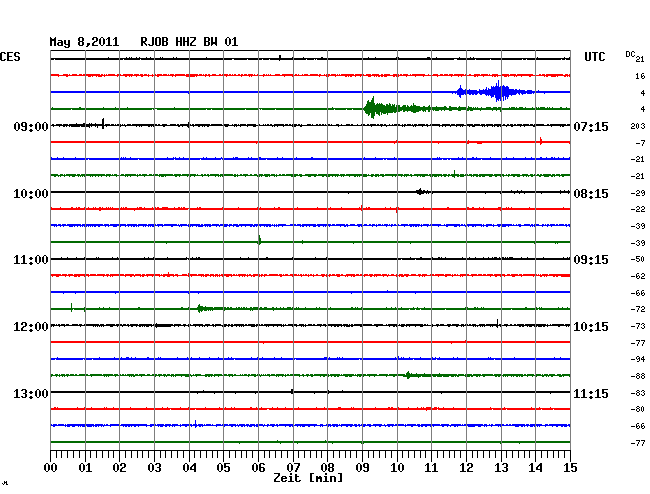Select the 08:15 UTC time label
The height and width of the screenshot is (494, 650).
[591, 194]
